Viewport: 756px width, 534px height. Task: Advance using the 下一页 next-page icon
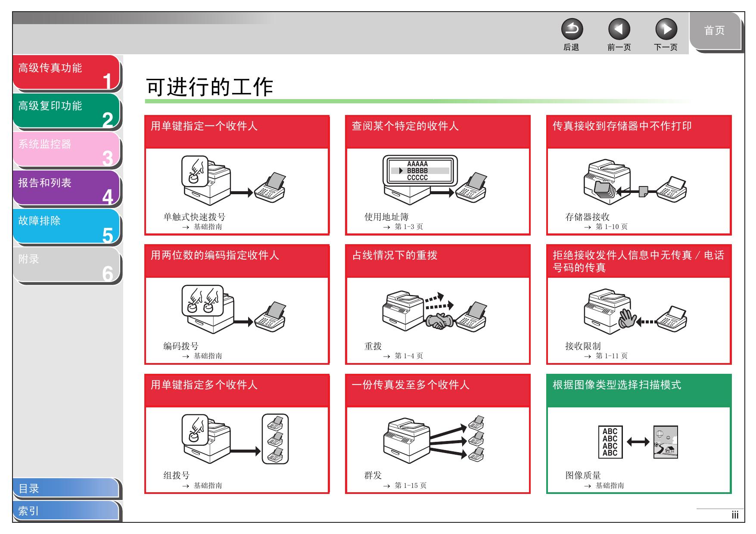tap(666, 29)
